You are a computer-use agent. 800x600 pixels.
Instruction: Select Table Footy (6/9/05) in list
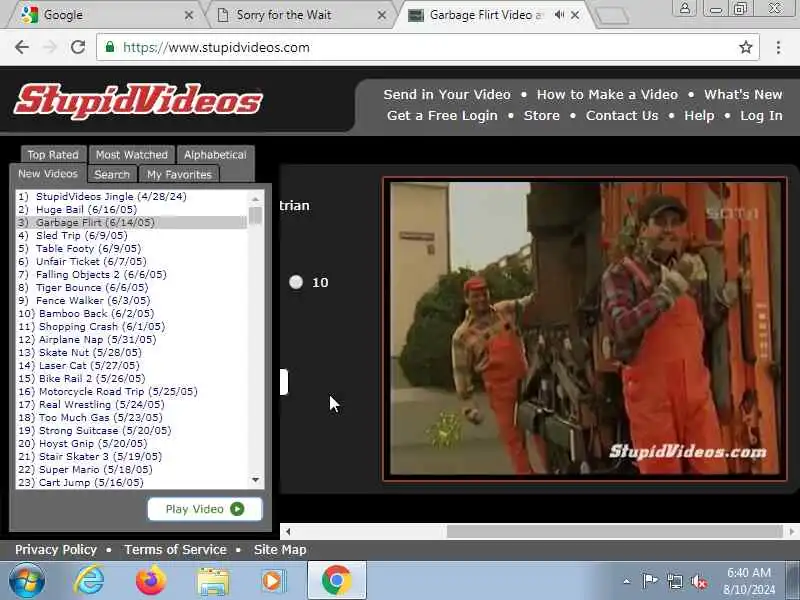(132, 248)
